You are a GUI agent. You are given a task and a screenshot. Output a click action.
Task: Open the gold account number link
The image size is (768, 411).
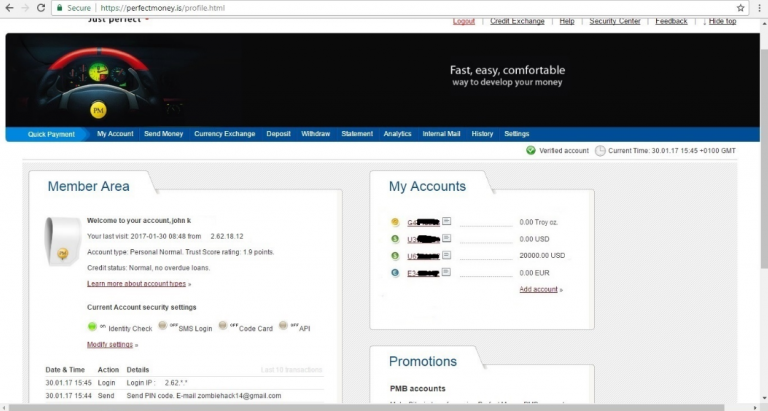[x=423, y=222]
